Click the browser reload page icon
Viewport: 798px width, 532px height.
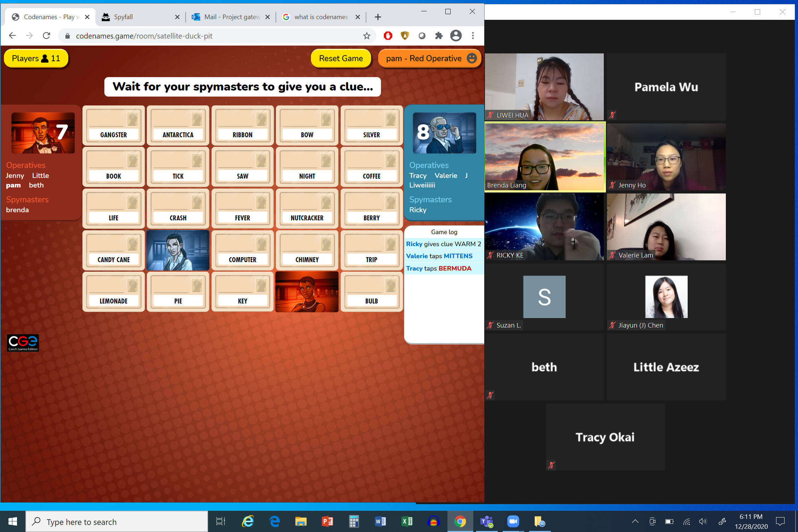46,36
